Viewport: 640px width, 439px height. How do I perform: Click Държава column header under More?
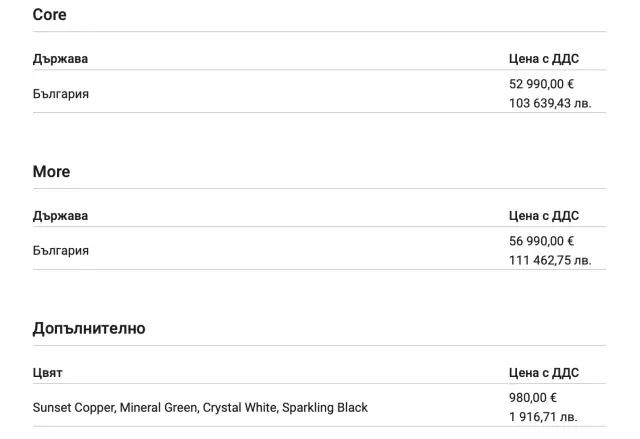[x=60, y=216]
